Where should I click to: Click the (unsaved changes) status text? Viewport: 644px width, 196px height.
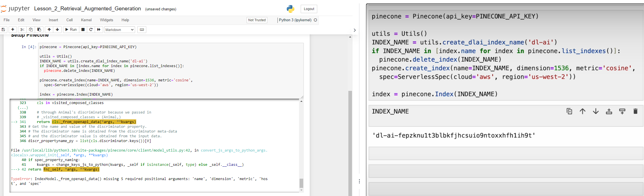pyautogui.click(x=161, y=9)
